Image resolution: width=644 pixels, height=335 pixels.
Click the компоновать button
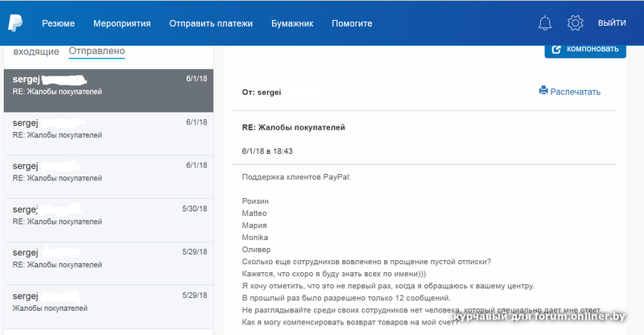pyautogui.click(x=585, y=49)
